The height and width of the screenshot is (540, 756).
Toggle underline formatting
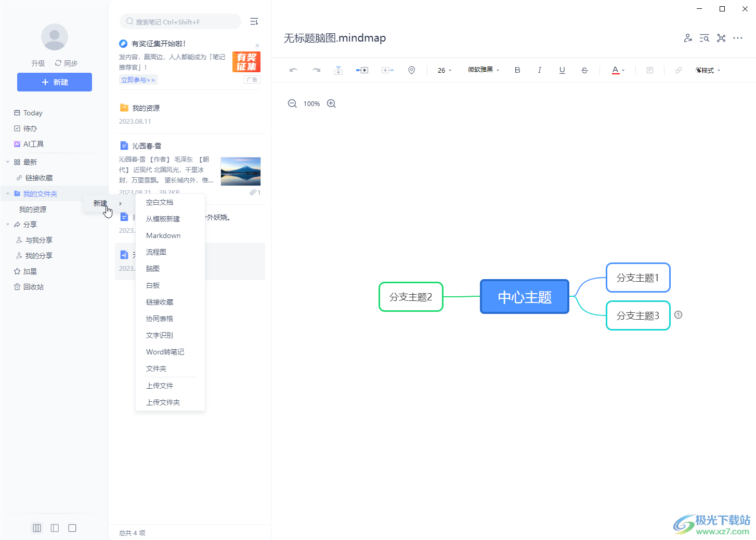coord(562,70)
